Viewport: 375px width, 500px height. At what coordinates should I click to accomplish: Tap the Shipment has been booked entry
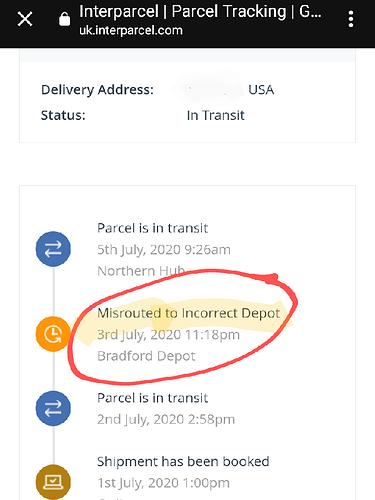point(183,462)
